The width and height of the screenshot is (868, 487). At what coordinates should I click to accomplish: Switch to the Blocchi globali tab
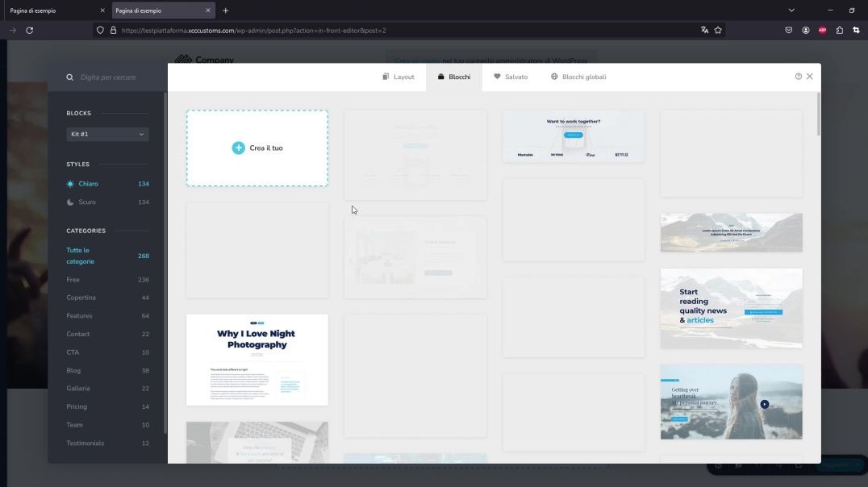[578, 77]
